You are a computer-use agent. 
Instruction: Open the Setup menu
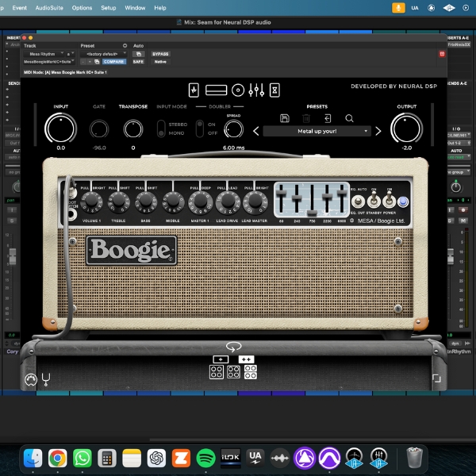coord(109,8)
